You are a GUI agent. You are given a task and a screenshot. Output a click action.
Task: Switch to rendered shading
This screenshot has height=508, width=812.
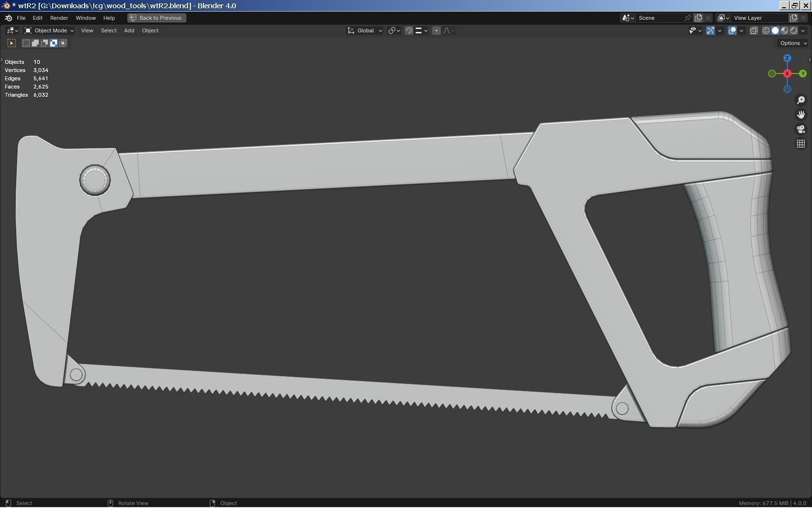794,30
